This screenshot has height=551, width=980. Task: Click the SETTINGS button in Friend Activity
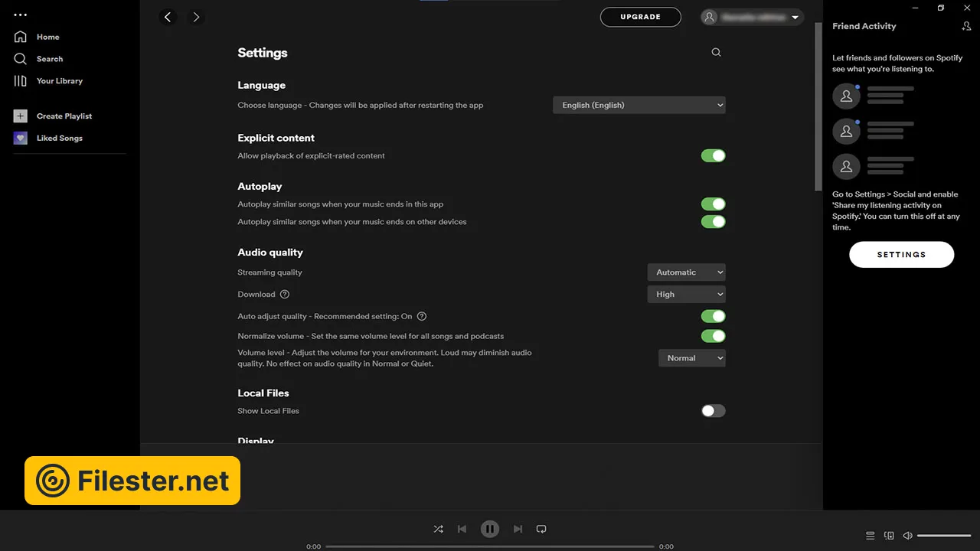point(901,255)
